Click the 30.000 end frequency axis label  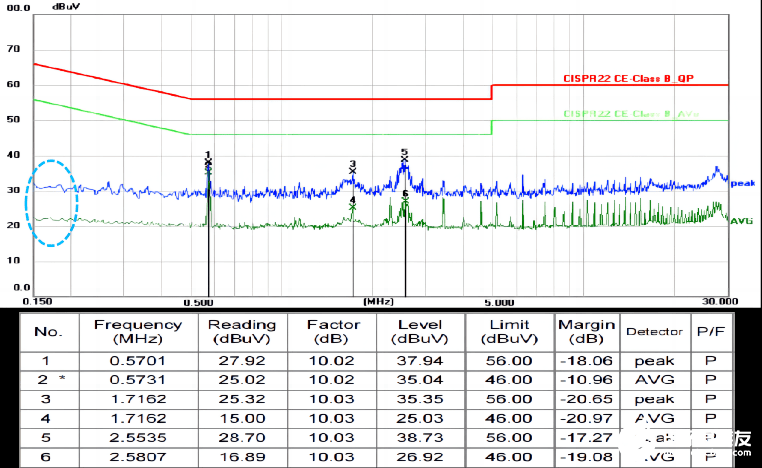click(719, 301)
